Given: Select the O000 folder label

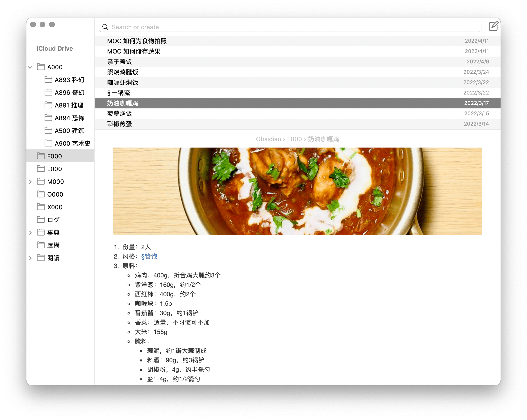Looking at the screenshot, I should [55, 194].
